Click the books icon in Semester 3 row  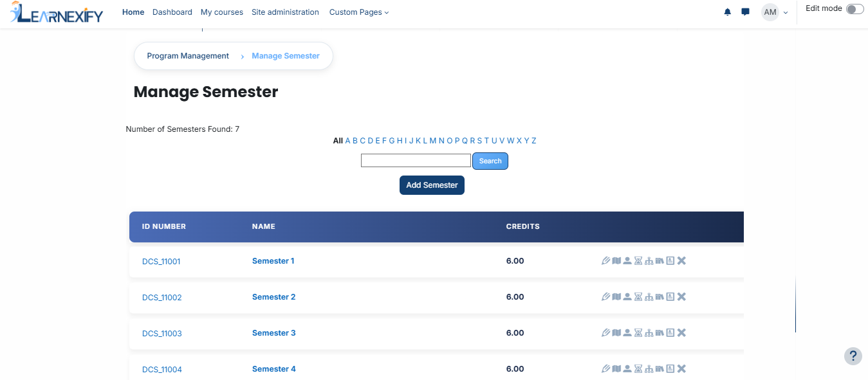pyautogui.click(x=660, y=333)
